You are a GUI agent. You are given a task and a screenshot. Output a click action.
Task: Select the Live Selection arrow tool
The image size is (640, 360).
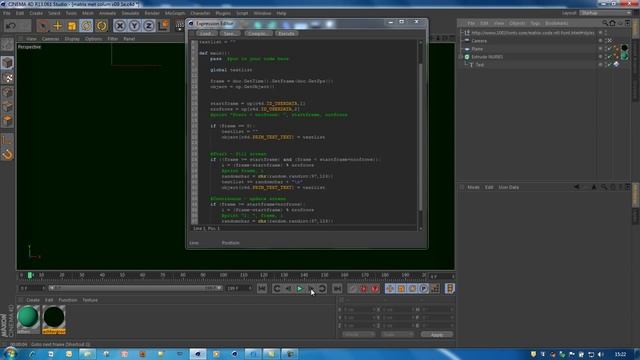click(42, 26)
